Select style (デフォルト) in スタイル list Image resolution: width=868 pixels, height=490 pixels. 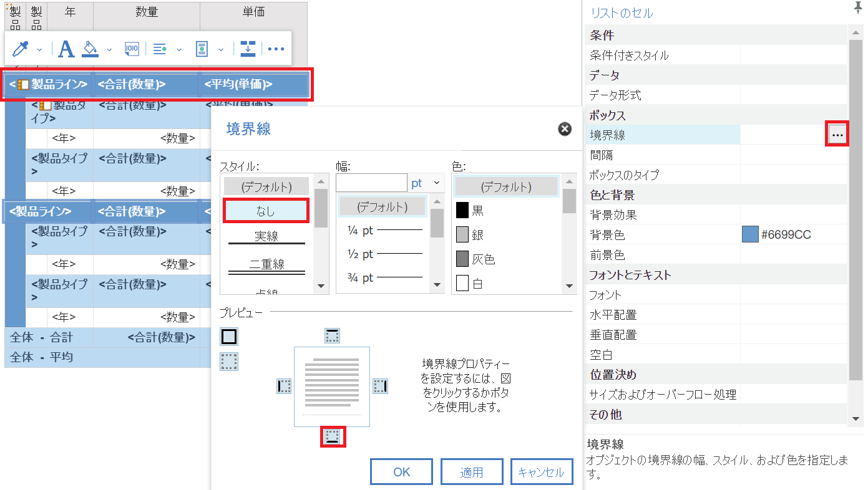pos(266,186)
